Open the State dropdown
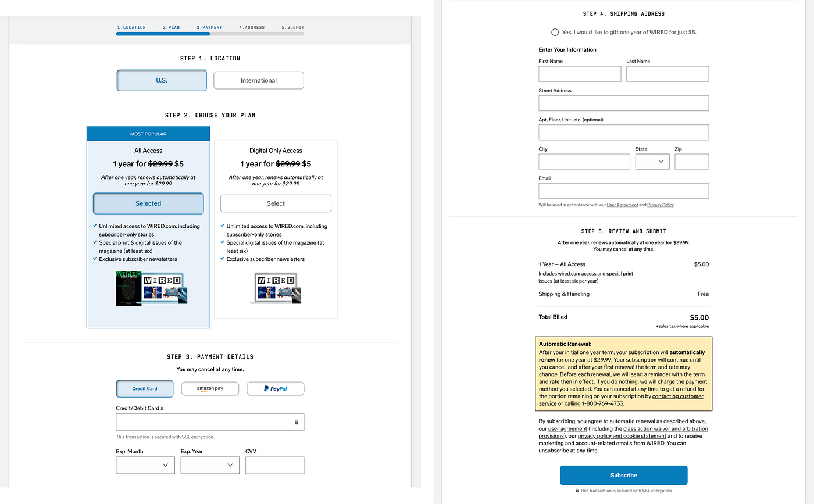814x504 pixels. 652,162
